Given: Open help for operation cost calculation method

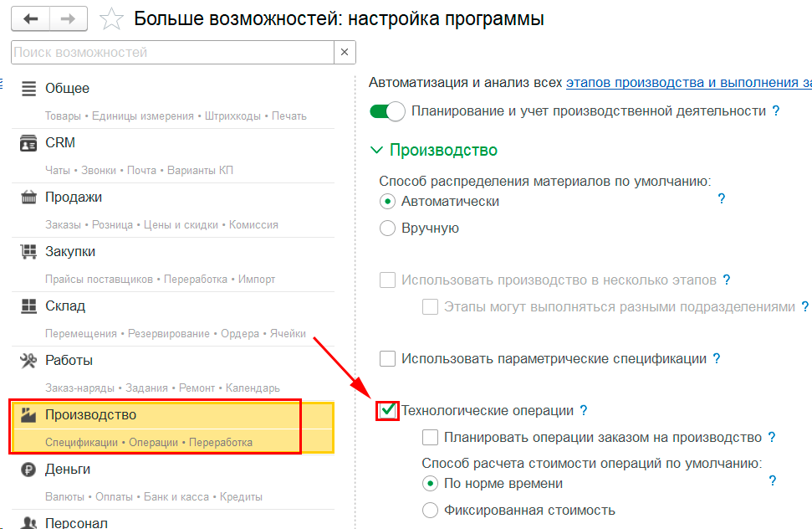Looking at the screenshot, I should pos(773,480).
